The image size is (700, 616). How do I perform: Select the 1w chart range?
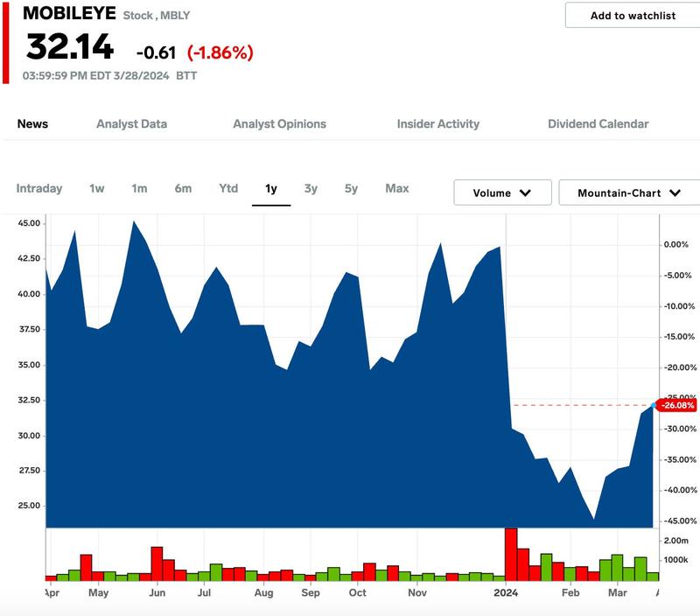point(97,188)
